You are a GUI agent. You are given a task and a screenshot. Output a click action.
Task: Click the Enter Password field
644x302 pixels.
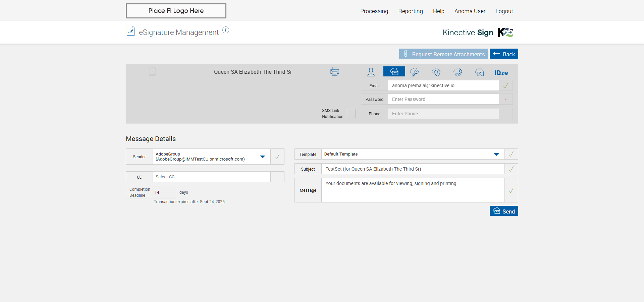click(443, 99)
